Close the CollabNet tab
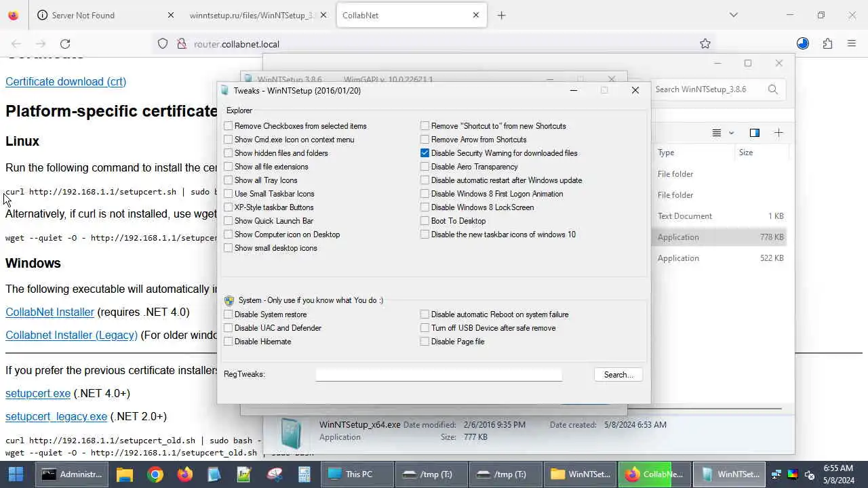Image resolution: width=868 pixels, height=488 pixels. [x=476, y=15]
